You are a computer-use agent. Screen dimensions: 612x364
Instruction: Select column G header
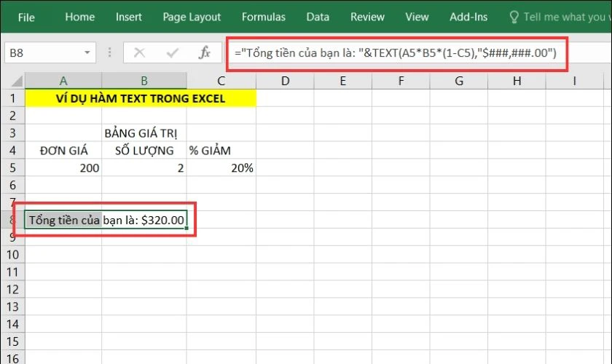tap(458, 81)
